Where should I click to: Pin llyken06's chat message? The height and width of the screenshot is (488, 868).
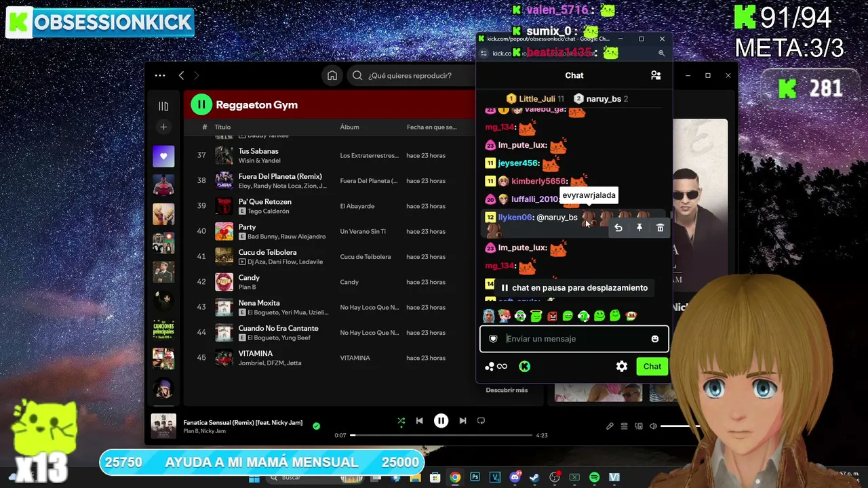coord(639,228)
